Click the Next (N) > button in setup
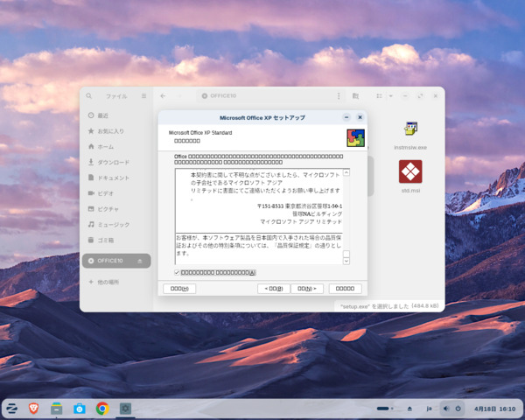The width and height of the screenshot is (525, 420). click(x=307, y=289)
